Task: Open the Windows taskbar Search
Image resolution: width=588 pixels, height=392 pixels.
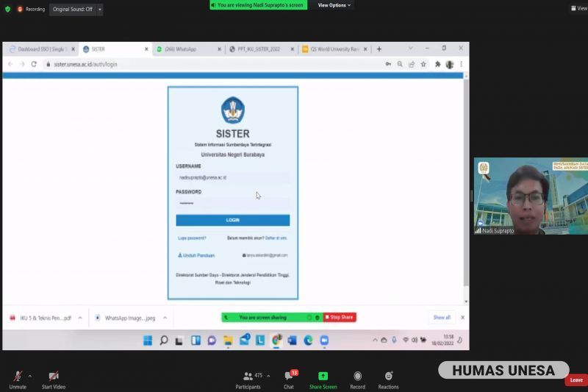Action: pos(163,341)
